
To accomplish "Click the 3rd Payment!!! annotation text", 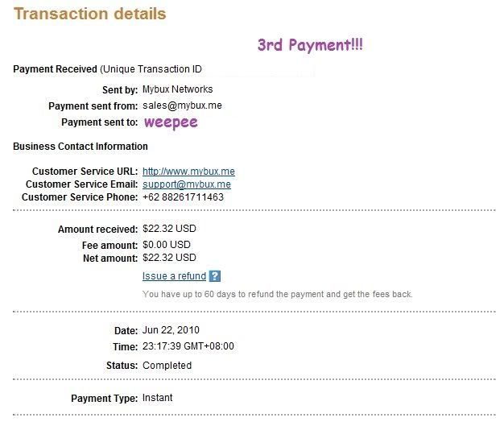I will pos(310,45).
